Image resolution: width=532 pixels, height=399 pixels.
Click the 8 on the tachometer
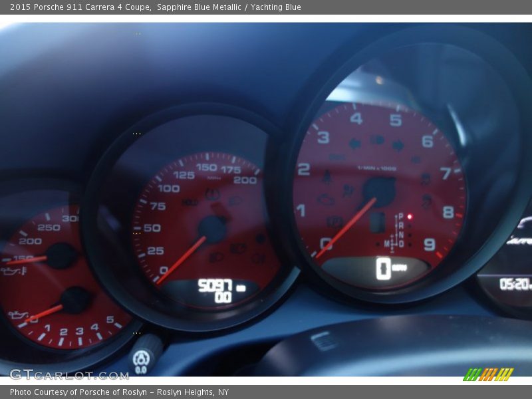(448, 212)
